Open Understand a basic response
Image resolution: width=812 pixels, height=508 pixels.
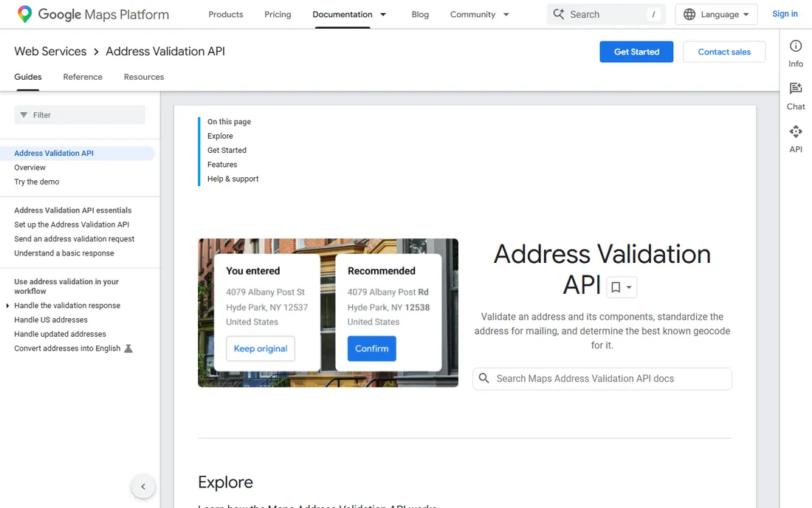tap(64, 253)
